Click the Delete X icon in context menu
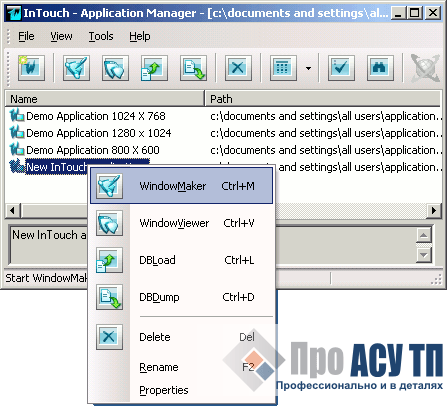 109,337
